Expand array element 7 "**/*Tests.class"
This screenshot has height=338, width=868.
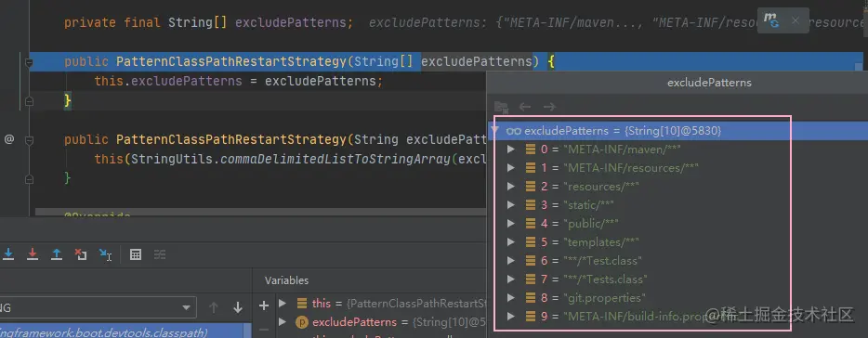point(511,279)
